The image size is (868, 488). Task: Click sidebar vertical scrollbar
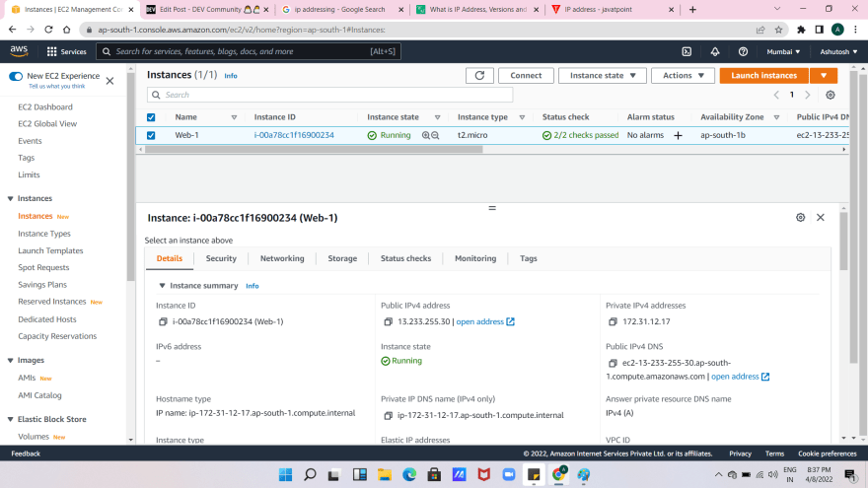130,176
